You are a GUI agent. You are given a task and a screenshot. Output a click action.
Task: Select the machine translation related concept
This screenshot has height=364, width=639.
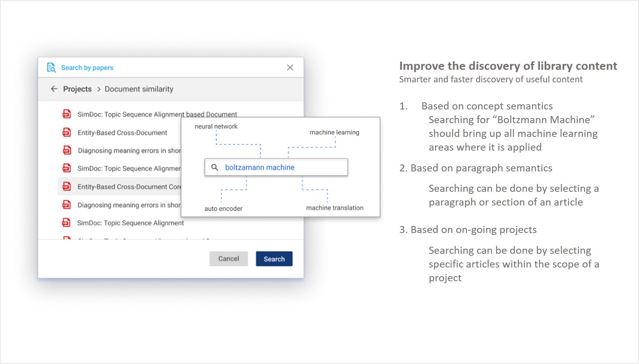click(x=335, y=208)
